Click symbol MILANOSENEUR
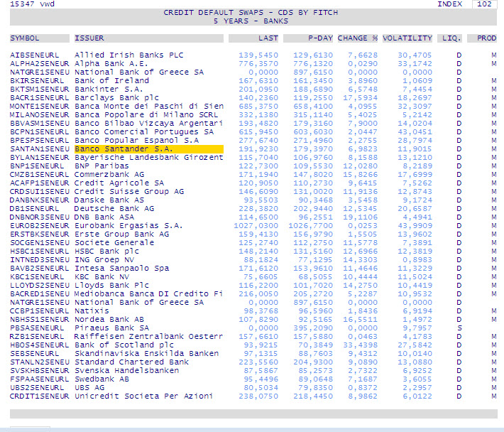Image resolution: width=504 pixels, height=432 pixels. coord(40,115)
